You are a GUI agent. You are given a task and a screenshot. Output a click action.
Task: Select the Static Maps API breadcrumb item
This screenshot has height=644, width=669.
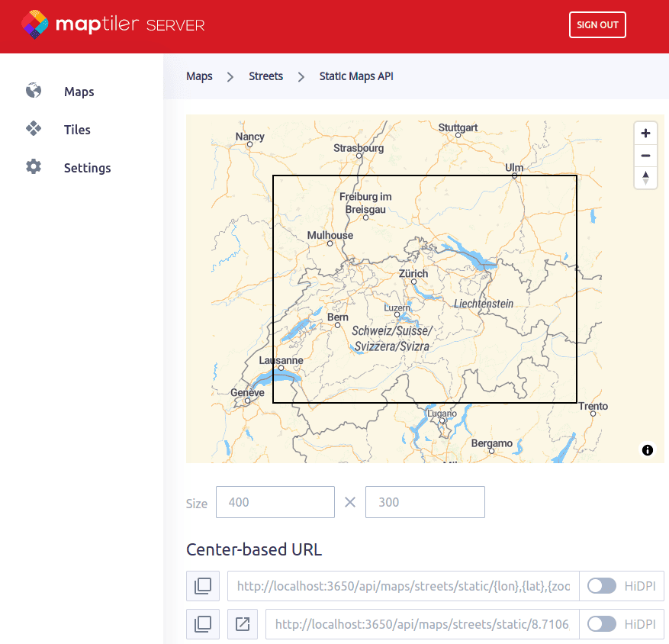tap(356, 76)
